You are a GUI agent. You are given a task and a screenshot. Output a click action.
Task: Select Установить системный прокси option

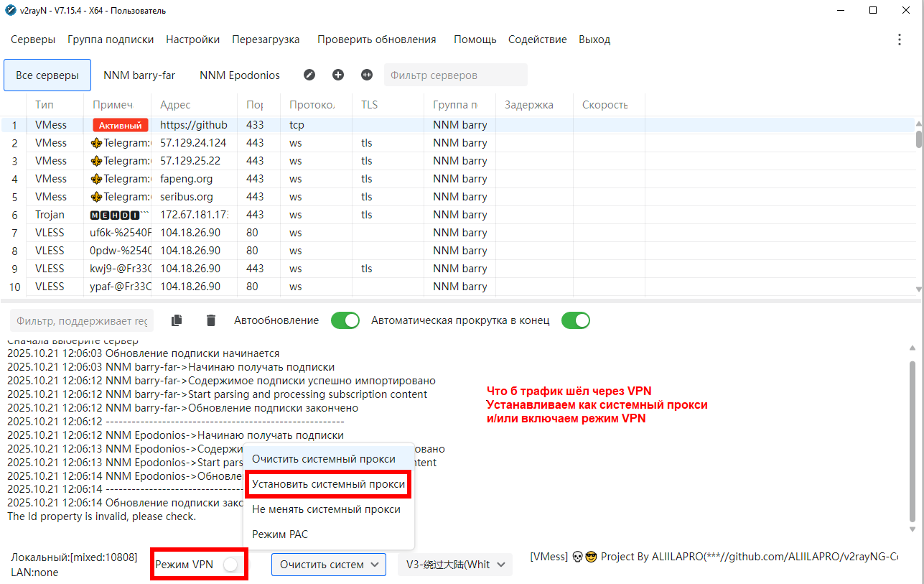pyautogui.click(x=328, y=484)
